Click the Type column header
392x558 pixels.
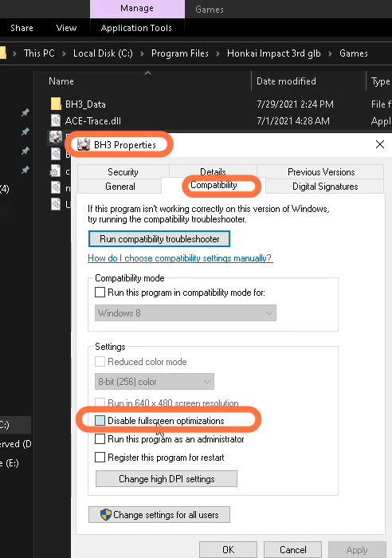pos(380,81)
